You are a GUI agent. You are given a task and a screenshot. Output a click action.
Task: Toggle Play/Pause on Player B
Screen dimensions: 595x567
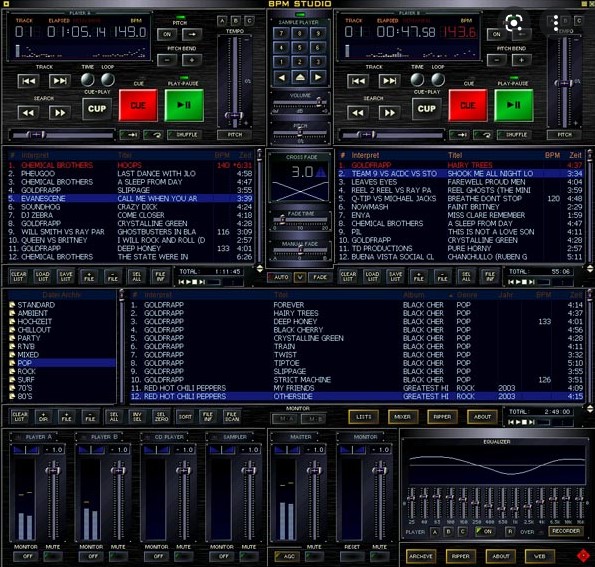[514, 106]
